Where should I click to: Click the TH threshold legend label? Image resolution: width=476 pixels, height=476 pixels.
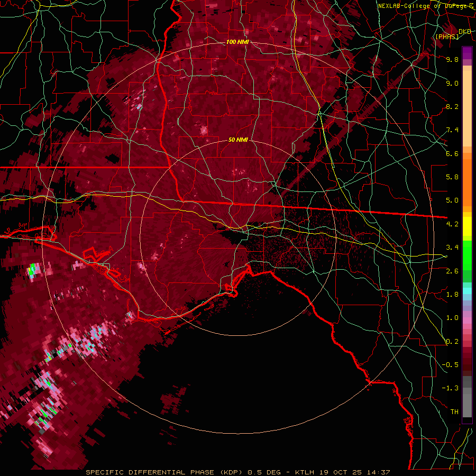[454, 412]
